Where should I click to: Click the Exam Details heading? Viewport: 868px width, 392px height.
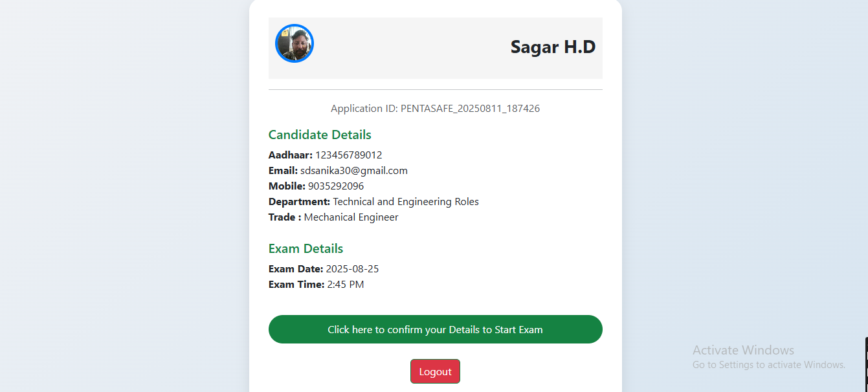[x=306, y=249]
